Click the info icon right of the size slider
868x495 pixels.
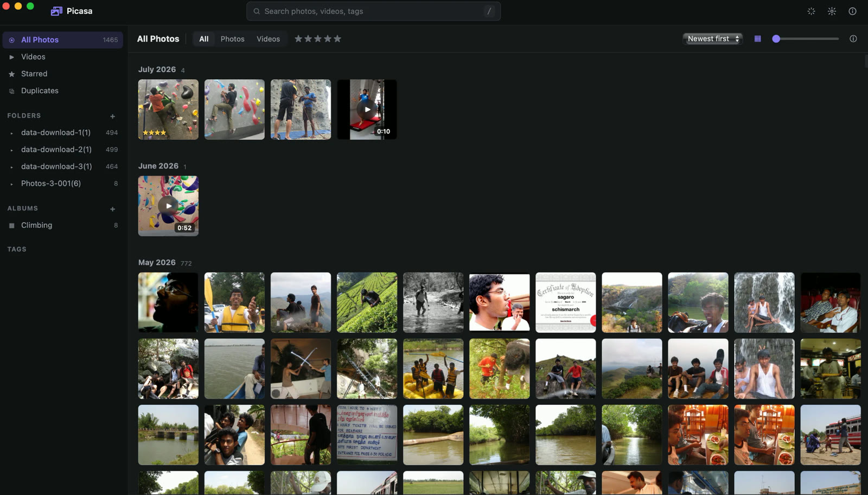click(853, 39)
